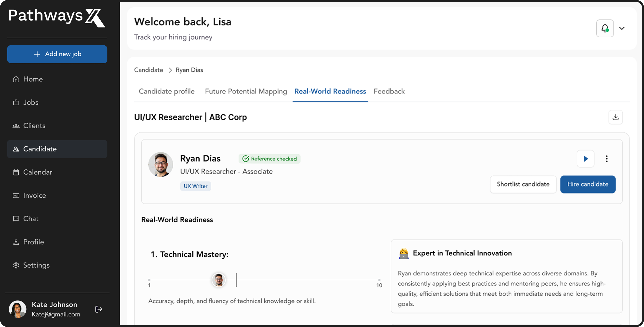Click the Real-World Readiness section heading
This screenshot has width=644, height=327.
[177, 220]
